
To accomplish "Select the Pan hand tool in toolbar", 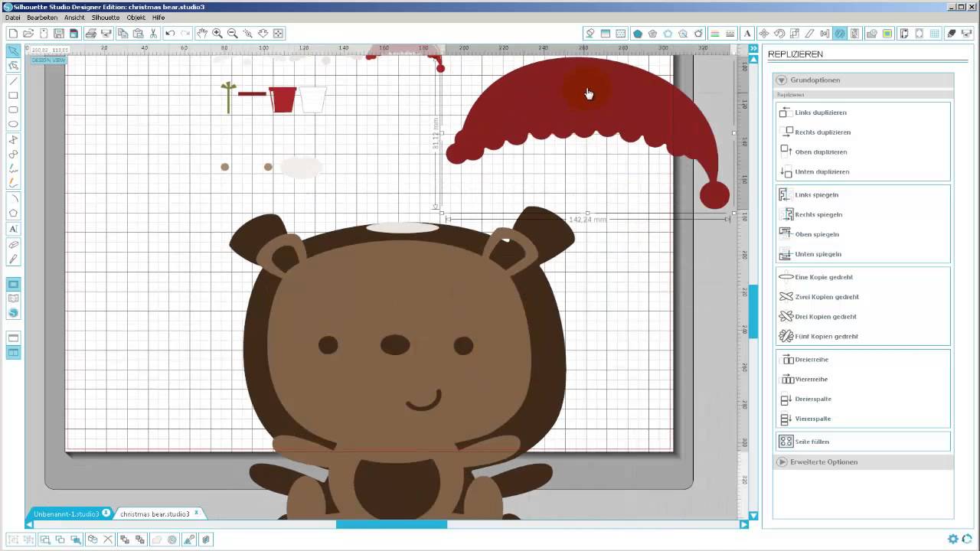I will tap(201, 34).
